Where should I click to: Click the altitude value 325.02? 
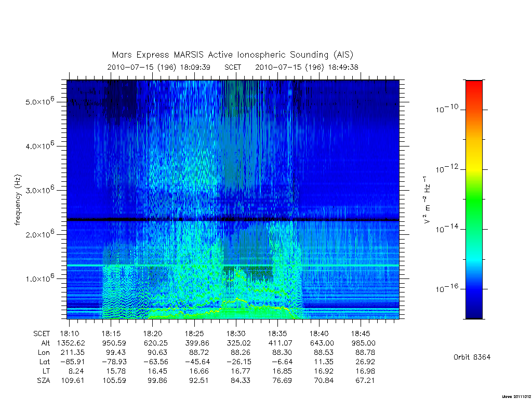(239, 343)
